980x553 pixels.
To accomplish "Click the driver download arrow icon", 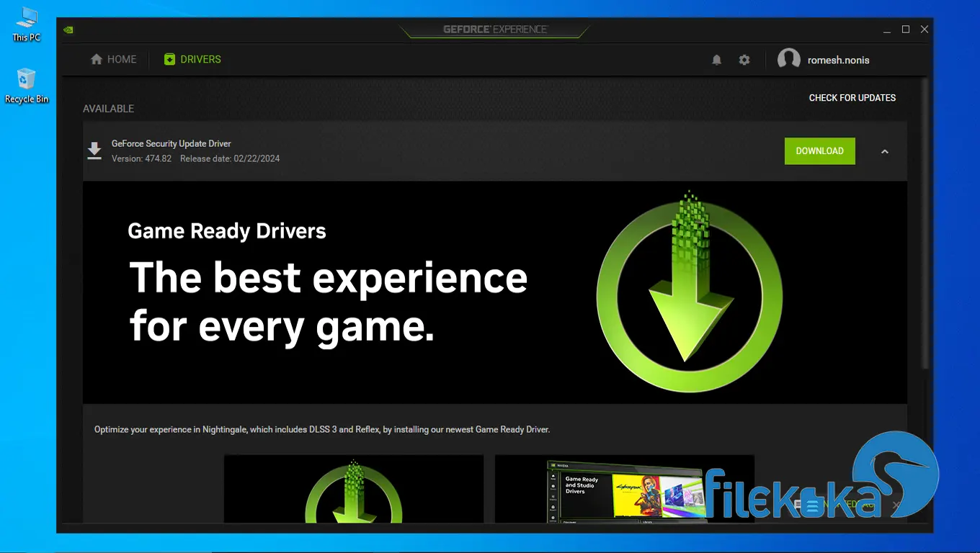I will 94,150.
